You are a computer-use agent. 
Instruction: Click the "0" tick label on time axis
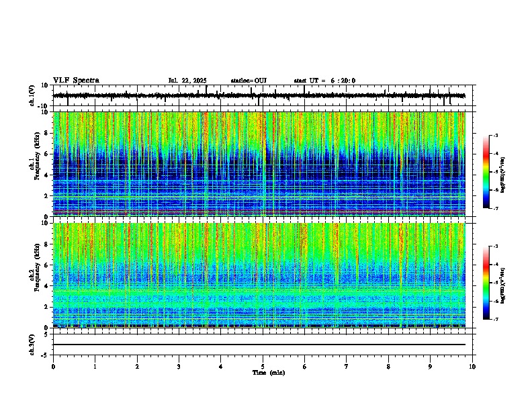point(53,367)
